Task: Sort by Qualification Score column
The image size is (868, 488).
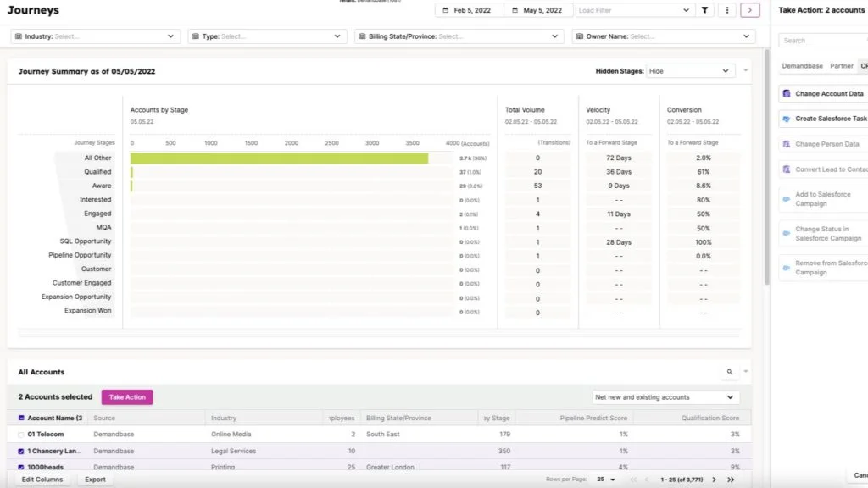Action: (710, 418)
